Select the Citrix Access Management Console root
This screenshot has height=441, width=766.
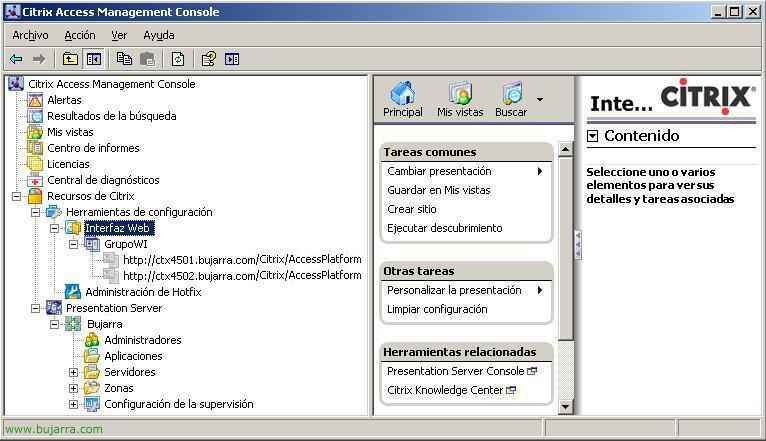coord(112,84)
